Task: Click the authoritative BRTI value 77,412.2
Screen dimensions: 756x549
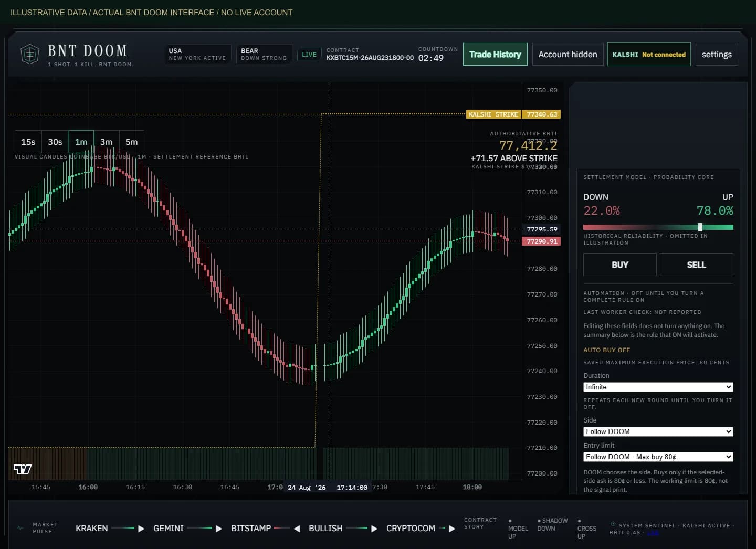Action: (528, 145)
